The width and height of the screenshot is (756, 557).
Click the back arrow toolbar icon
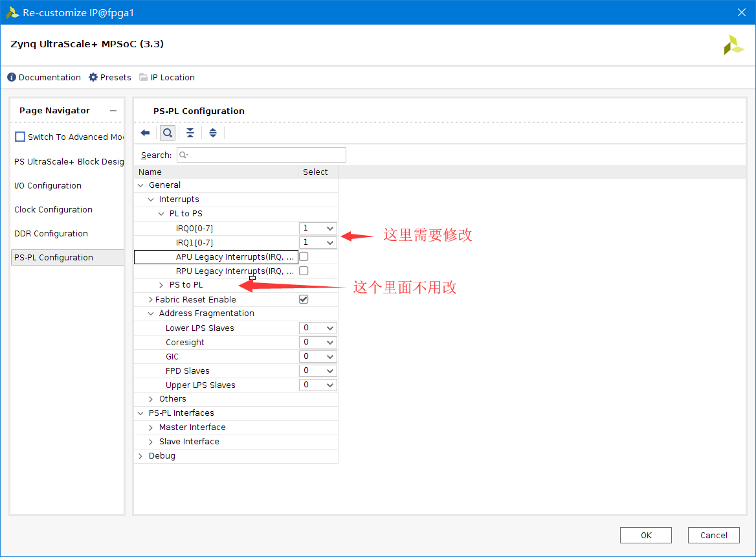tap(145, 133)
